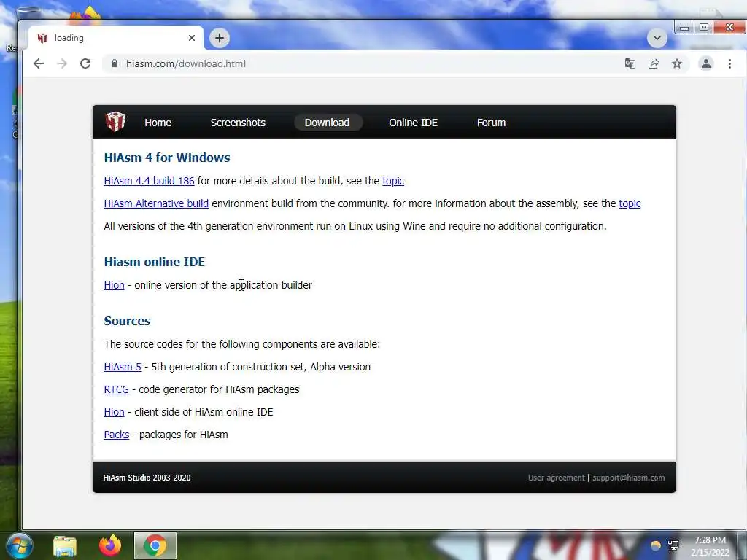This screenshot has width=747, height=560.
Task: Bookmark page with the star icon
Action: (x=677, y=63)
